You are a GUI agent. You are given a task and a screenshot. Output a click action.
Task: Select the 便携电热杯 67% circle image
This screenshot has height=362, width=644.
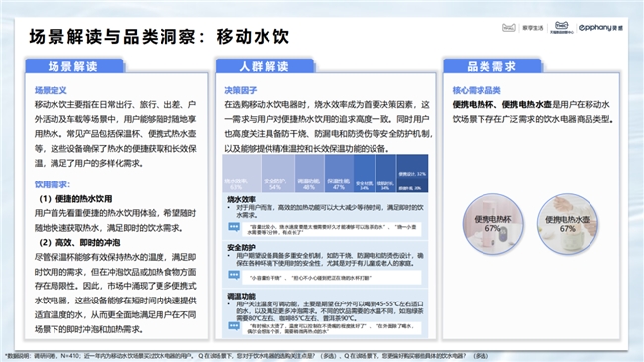pyautogui.click(x=492, y=224)
